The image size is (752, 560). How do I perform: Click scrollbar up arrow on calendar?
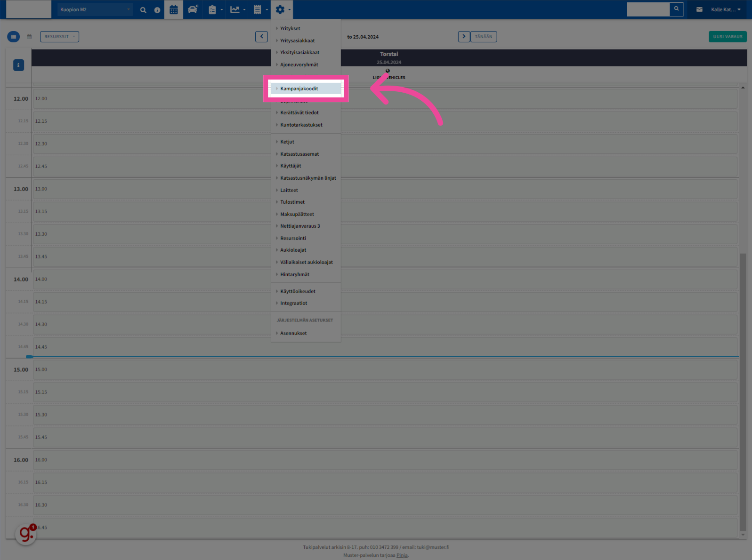[x=743, y=88]
